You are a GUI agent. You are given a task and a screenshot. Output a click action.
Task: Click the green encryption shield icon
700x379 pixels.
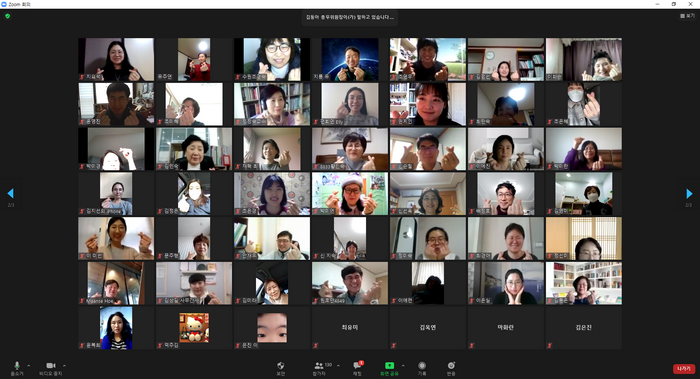click(x=8, y=16)
